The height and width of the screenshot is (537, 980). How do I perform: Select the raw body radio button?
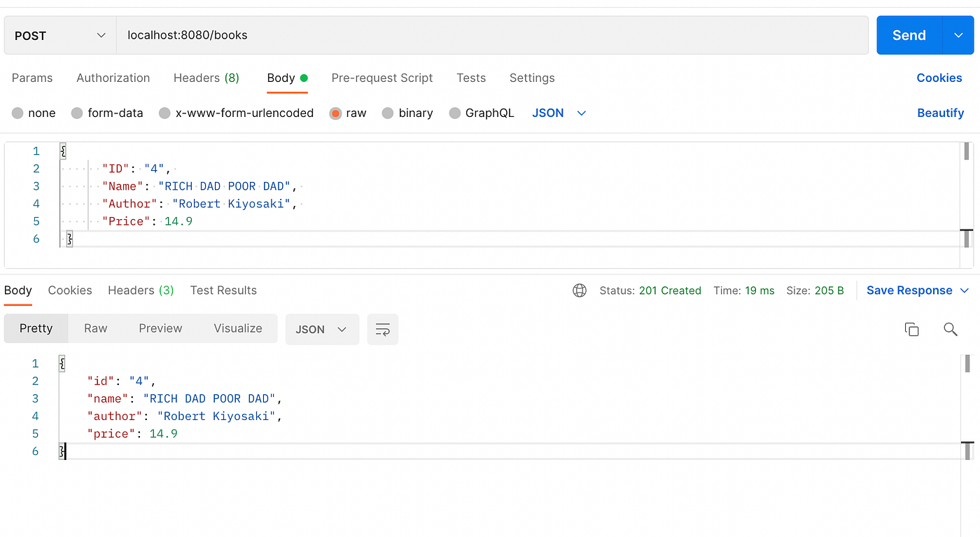335,113
